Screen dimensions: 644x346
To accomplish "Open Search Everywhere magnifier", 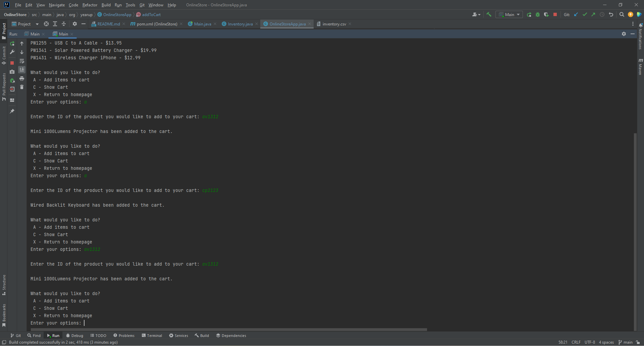I will pyautogui.click(x=622, y=14).
